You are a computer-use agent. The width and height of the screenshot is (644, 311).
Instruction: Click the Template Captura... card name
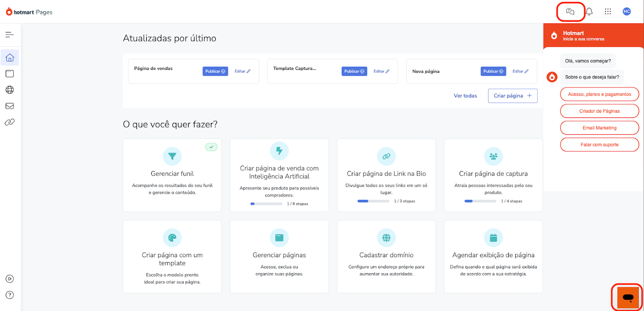295,68
